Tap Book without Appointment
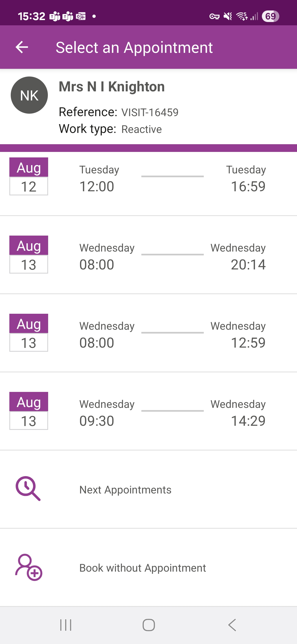This screenshot has width=297, height=644. [x=142, y=568]
